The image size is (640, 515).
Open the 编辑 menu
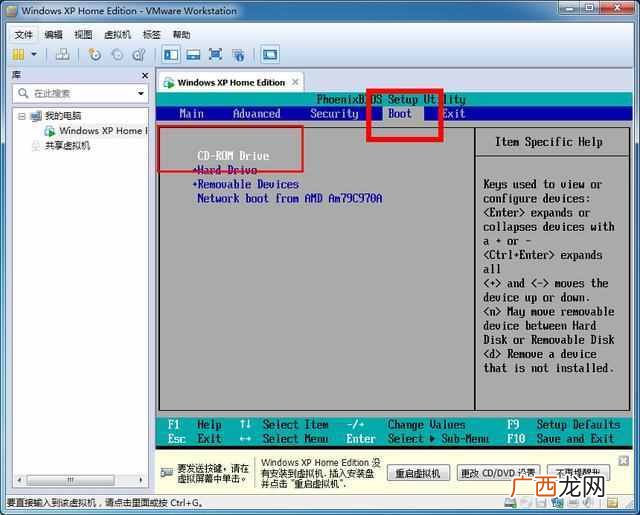(x=53, y=35)
